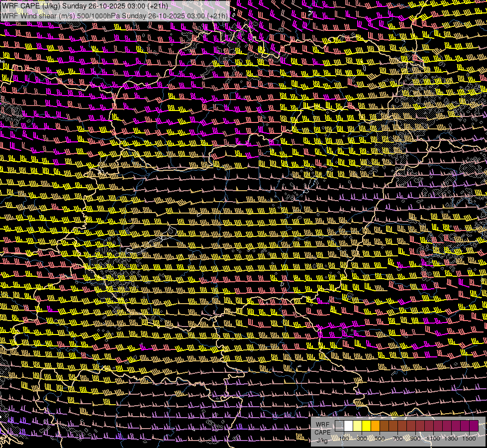Click the legend value 1500
Screen dimensions: 487x448
pyautogui.click(x=469, y=439)
